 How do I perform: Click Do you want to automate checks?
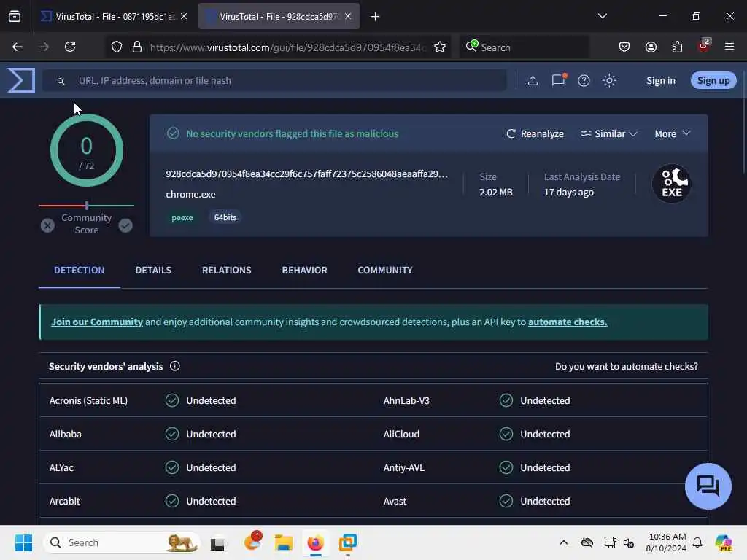[x=627, y=366]
